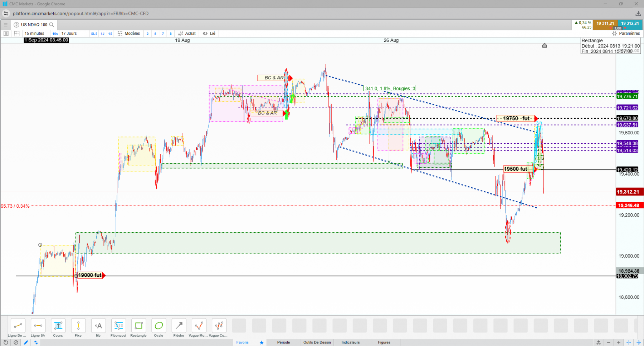Click the 19750 fut level marker
This screenshot has height=346, width=644.
coord(517,118)
